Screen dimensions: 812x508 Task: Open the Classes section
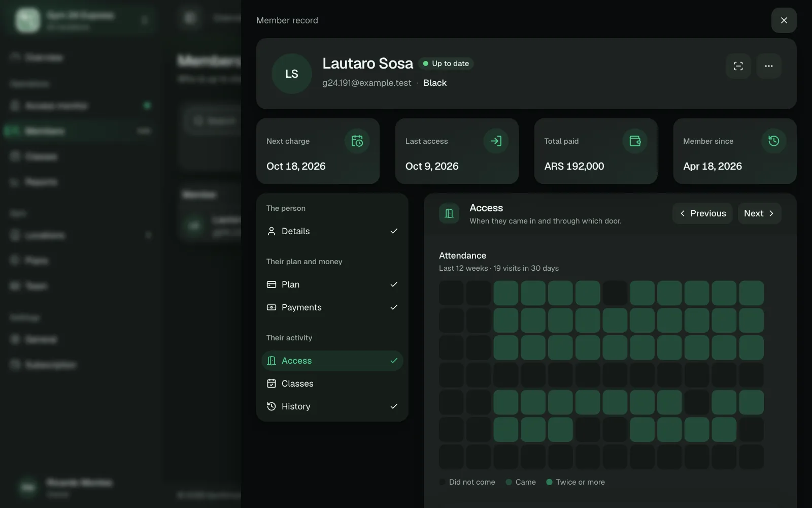(x=332, y=384)
